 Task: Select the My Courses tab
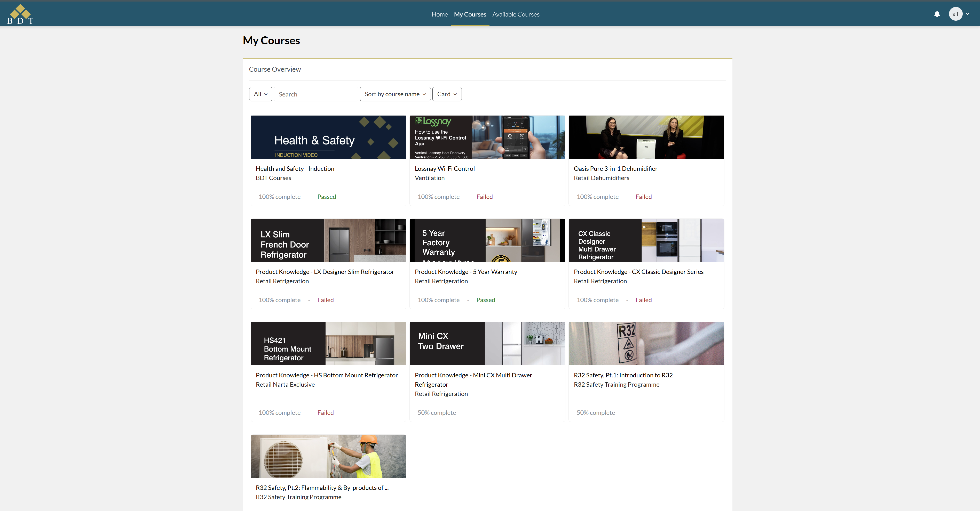470,14
